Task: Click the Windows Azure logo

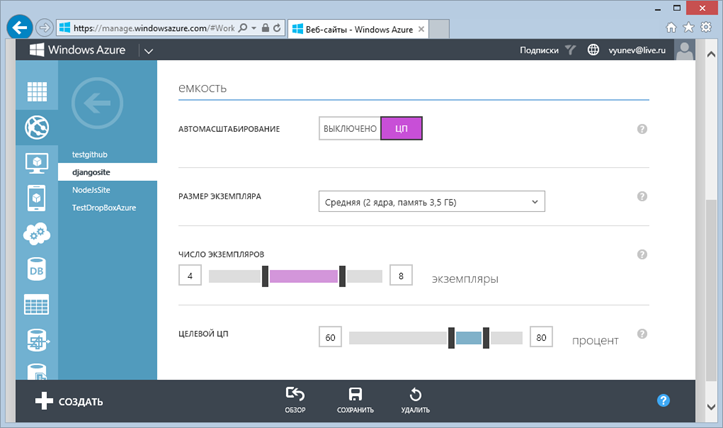Action: pyautogui.click(x=77, y=50)
